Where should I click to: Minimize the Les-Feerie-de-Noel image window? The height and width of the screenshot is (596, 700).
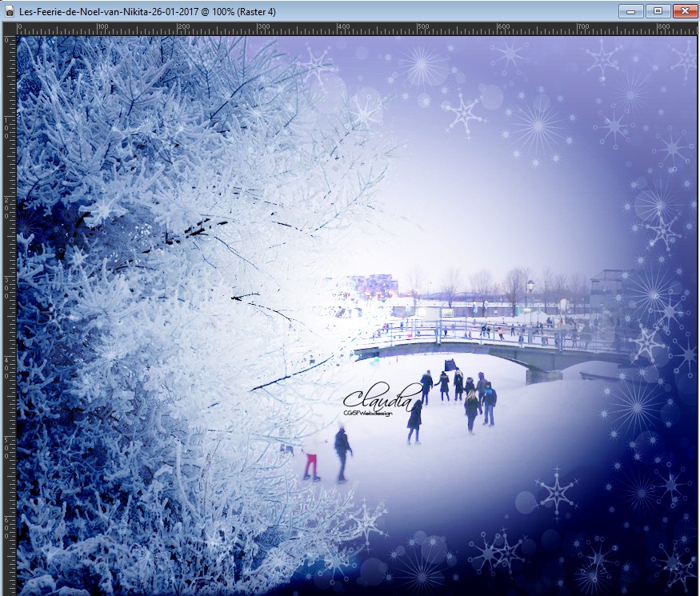[631, 11]
